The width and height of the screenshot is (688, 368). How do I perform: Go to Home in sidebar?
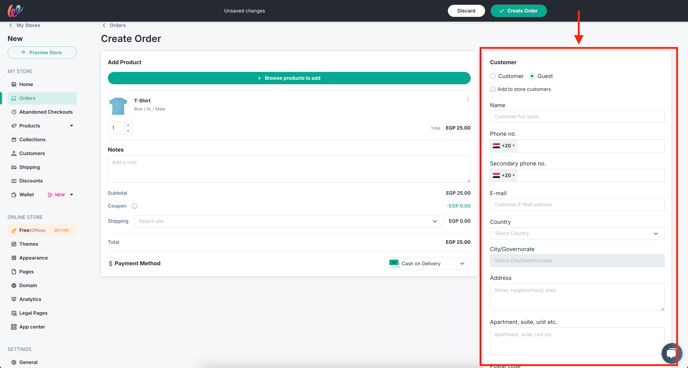click(26, 84)
